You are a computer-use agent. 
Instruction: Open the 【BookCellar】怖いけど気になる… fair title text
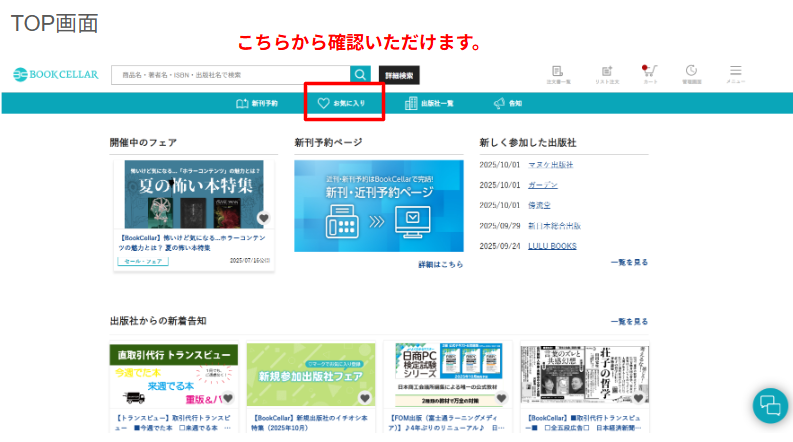pyautogui.click(x=192, y=243)
